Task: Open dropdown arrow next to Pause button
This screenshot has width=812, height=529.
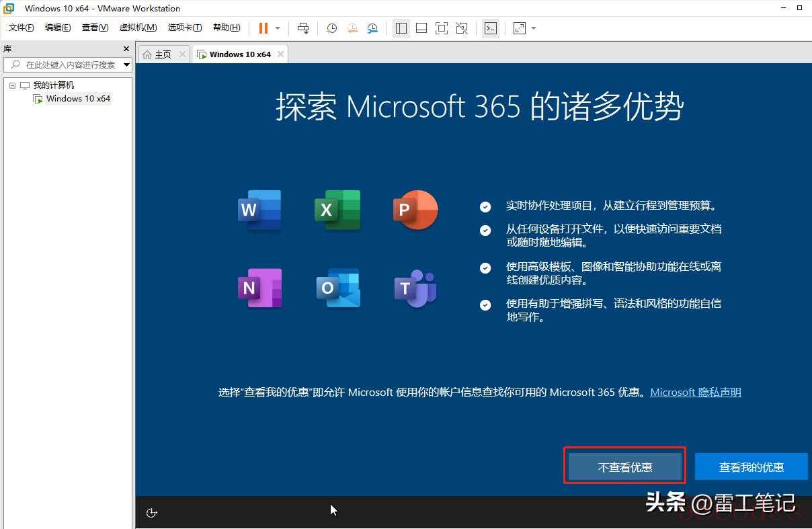Action: coord(278,28)
